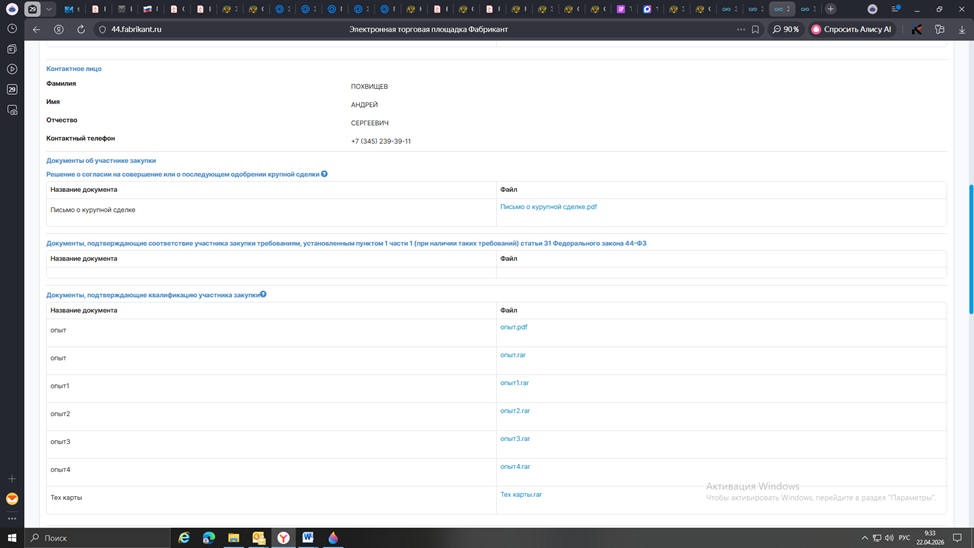Screen dimensions: 974x548
Task: Open the опыт.pdf file link
Action: (514, 327)
